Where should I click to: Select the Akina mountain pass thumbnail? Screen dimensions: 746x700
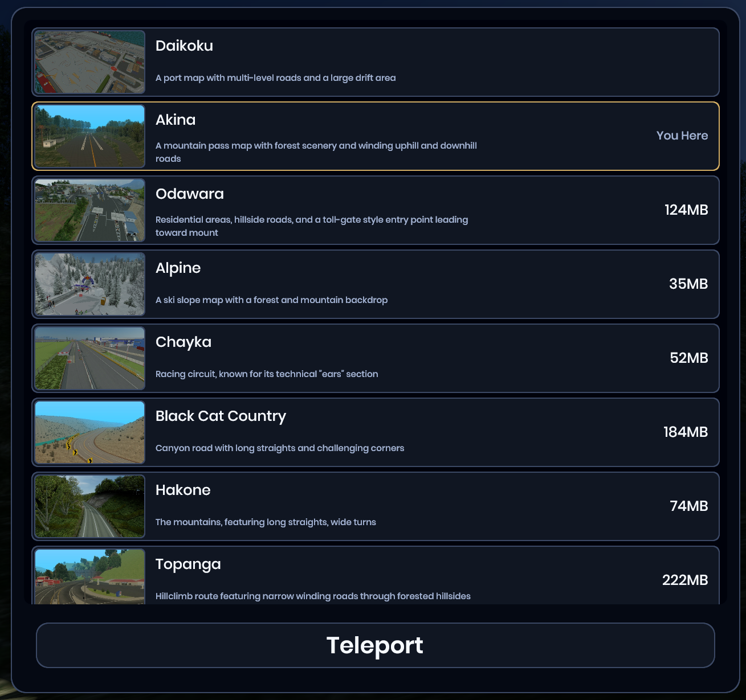pyautogui.click(x=89, y=136)
